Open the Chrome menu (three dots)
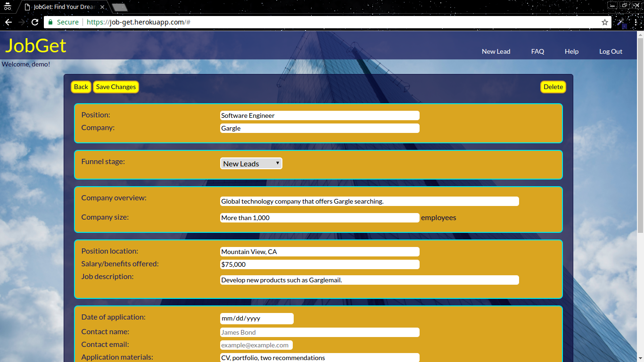Screen dimensions: 644x362 636,22
